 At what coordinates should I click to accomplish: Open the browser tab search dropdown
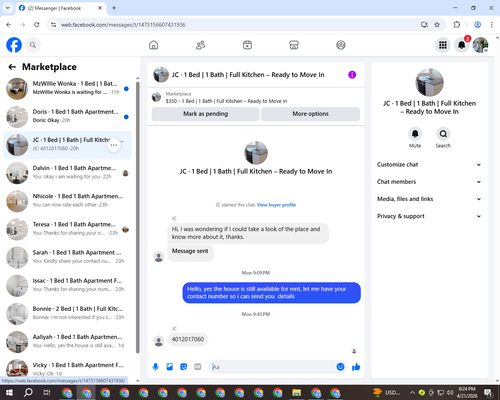point(8,8)
